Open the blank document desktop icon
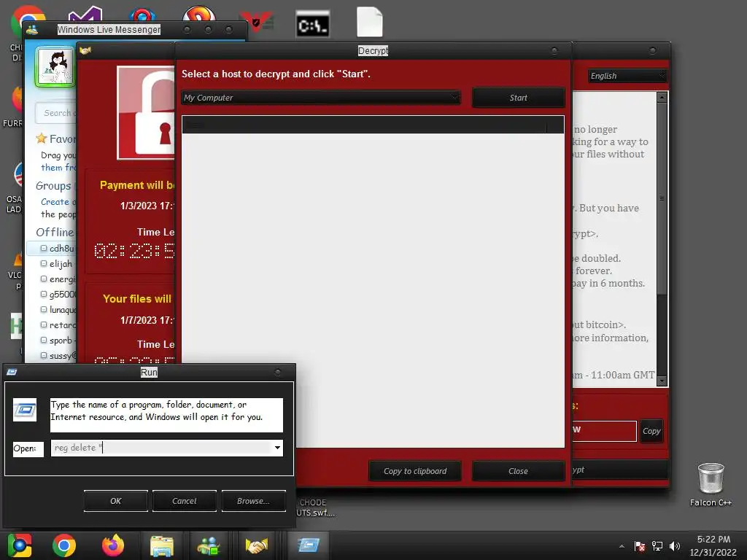This screenshot has height=560, width=747. [369, 22]
